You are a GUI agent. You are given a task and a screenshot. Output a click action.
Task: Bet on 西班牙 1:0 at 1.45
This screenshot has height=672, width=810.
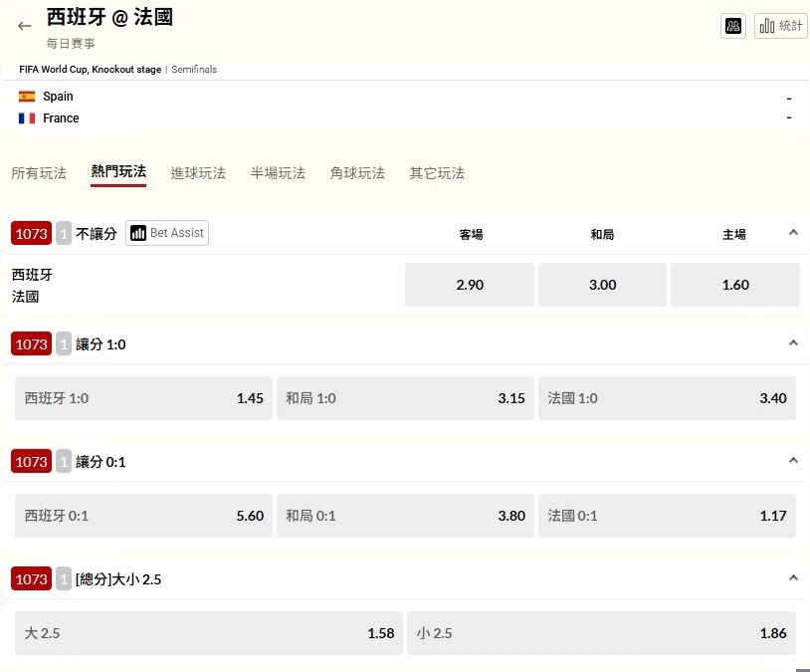point(143,398)
